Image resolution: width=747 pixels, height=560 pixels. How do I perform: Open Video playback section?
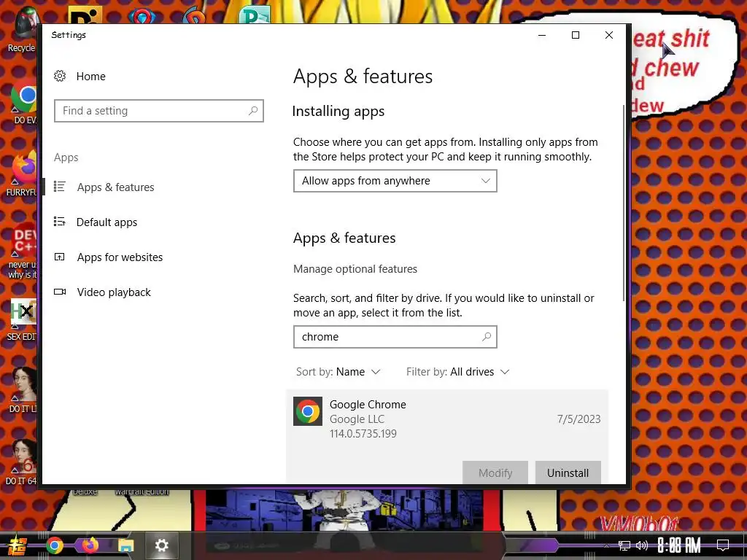(114, 292)
